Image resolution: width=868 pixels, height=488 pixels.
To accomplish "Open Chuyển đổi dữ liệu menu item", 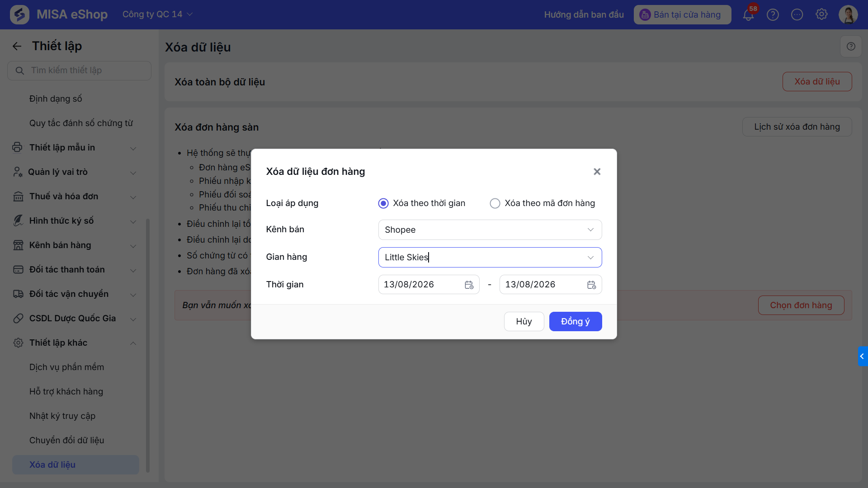I will 67,440.
